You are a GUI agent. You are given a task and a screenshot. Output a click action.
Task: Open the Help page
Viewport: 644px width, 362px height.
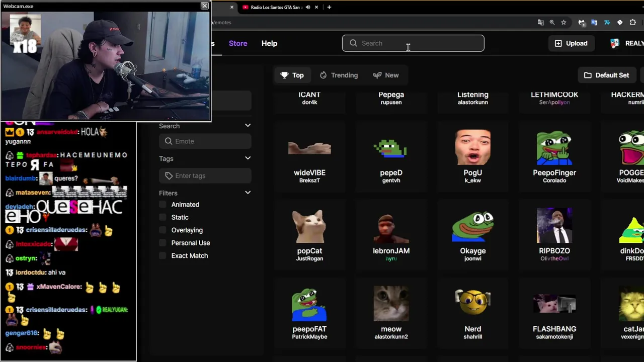coord(269,43)
